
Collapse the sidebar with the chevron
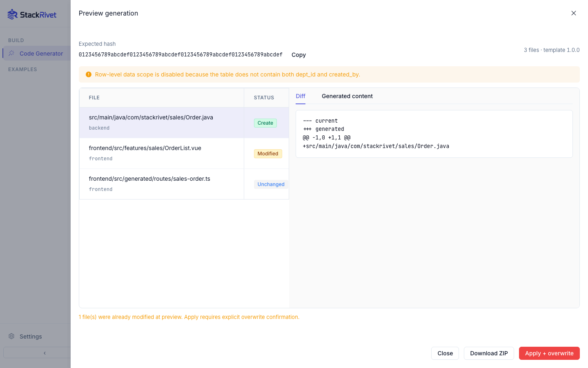(x=45, y=353)
